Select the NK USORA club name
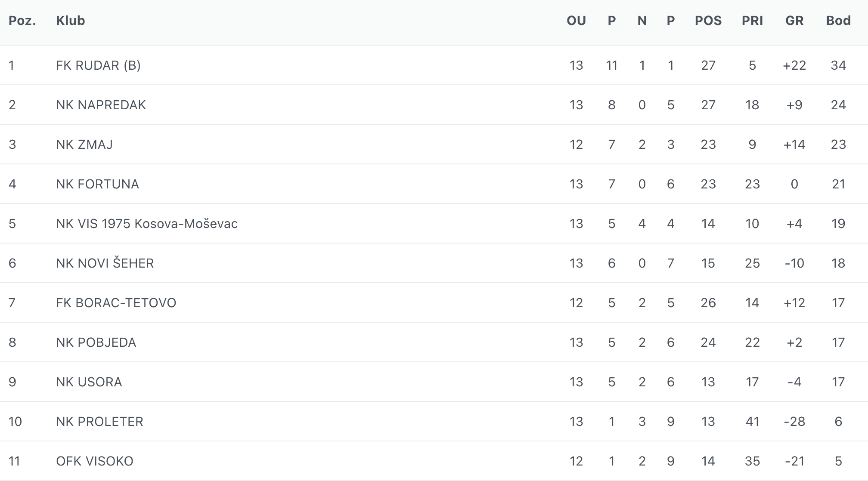This screenshot has height=481, width=868. [x=89, y=382]
